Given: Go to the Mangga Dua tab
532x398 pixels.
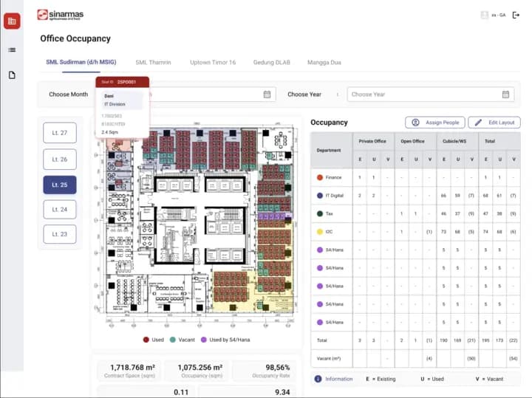Looking at the screenshot, I should (324, 62).
